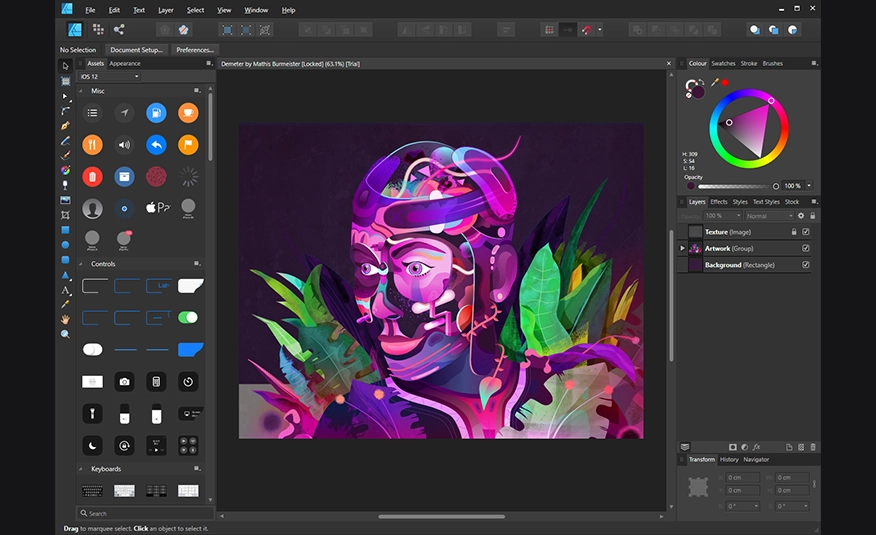Collapse the Controls assets section
The image size is (876, 535).
coord(81,264)
